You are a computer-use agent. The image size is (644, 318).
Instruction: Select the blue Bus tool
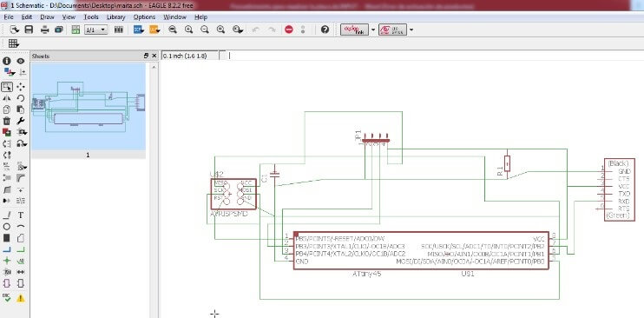pyautogui.click(x=7, y=249)
